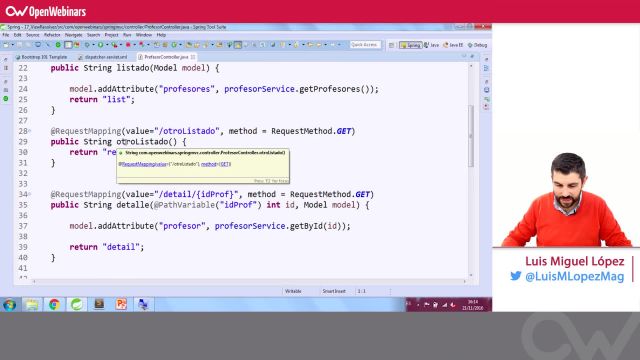The height and width of the screenshot is (360, 640).
Task: Click the OpenWebinars logo in header
Action: coord(46,11)
